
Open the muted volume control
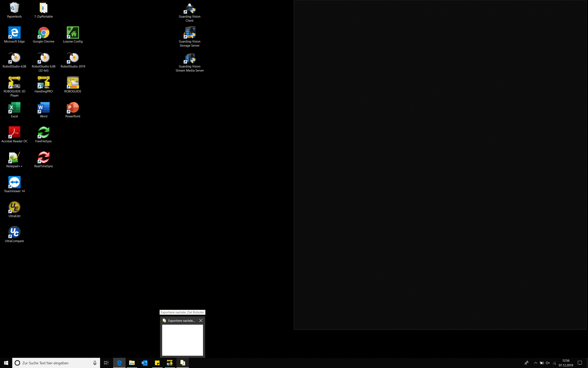click(x=548, y=363)
